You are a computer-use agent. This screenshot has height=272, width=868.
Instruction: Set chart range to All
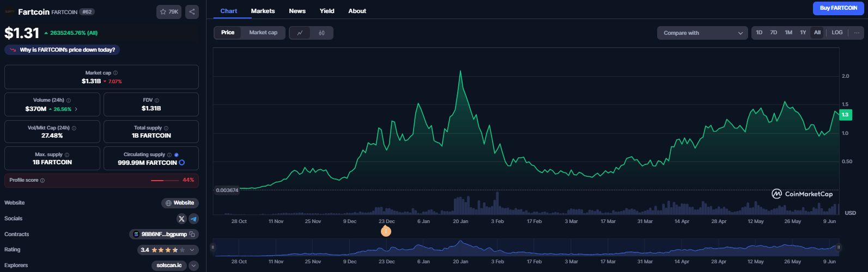817,33
